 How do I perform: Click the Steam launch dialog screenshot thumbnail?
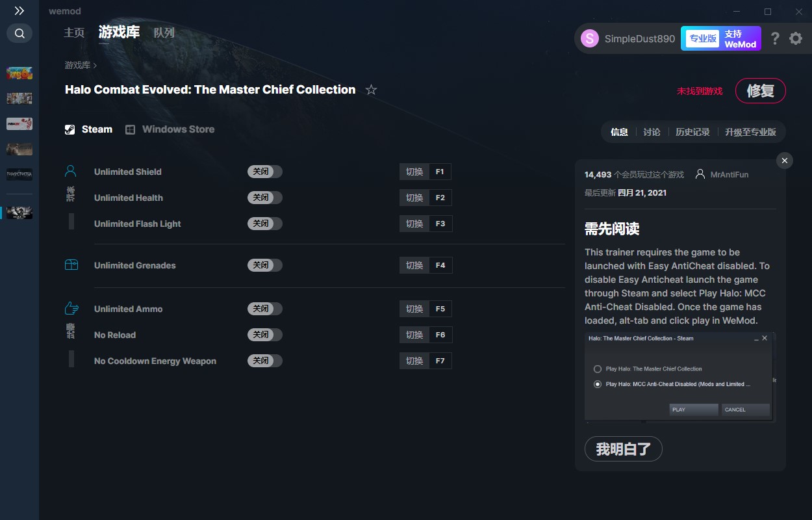(x=680, y=378)
